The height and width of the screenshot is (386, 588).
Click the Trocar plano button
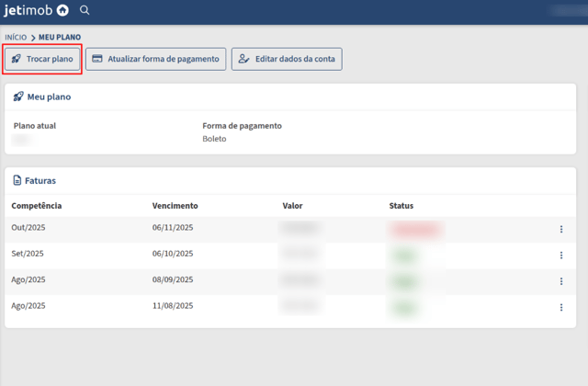point(42,59)
